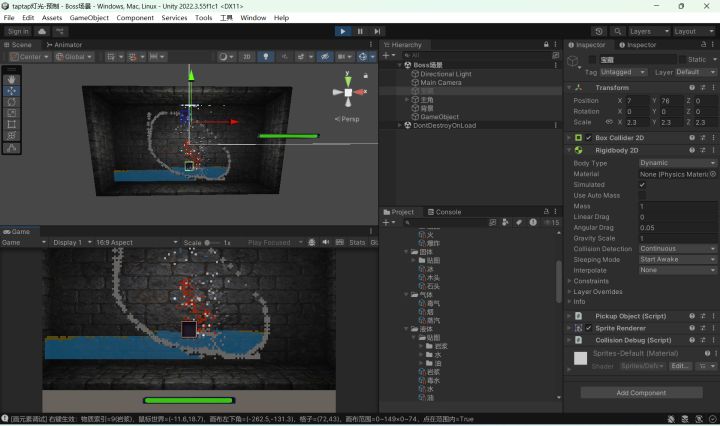Viewport: 720px width, 426px height.
Task: Enable the Use Auto Mass checkbox
Action: pyautogui.click(x=642, y=195)
